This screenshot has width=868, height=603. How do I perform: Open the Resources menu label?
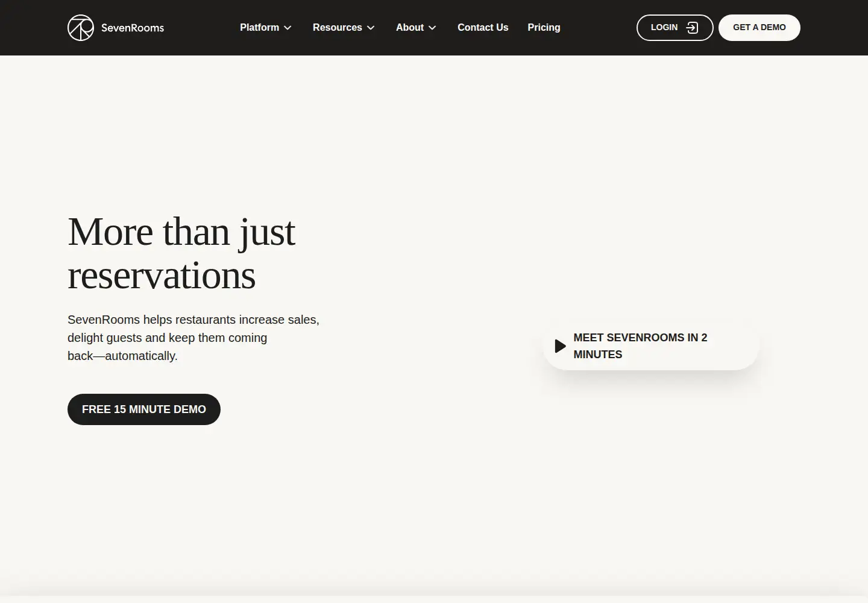tap(338, 28)
